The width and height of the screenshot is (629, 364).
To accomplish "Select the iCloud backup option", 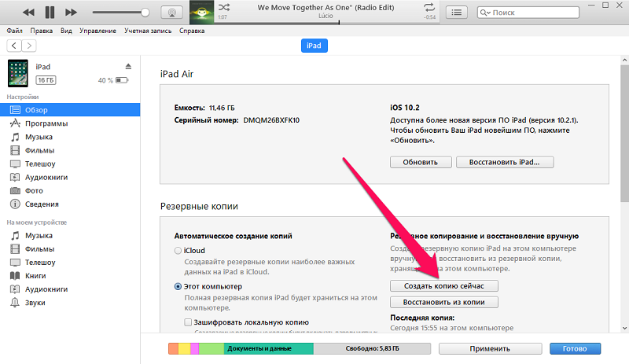I will [x=178, y=250].
